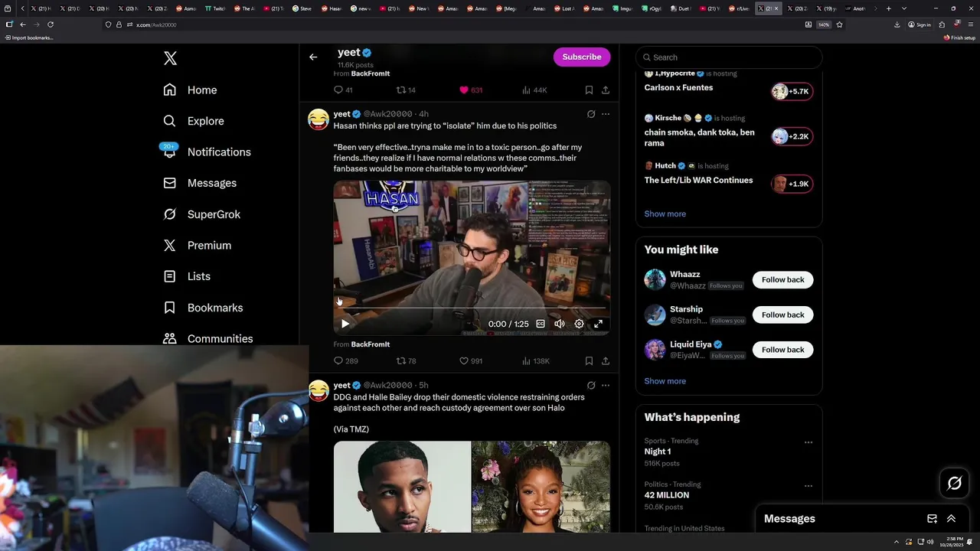Open Grok icon on DDG post
This screenshot has height=551, width=980.
click(590, 385)
